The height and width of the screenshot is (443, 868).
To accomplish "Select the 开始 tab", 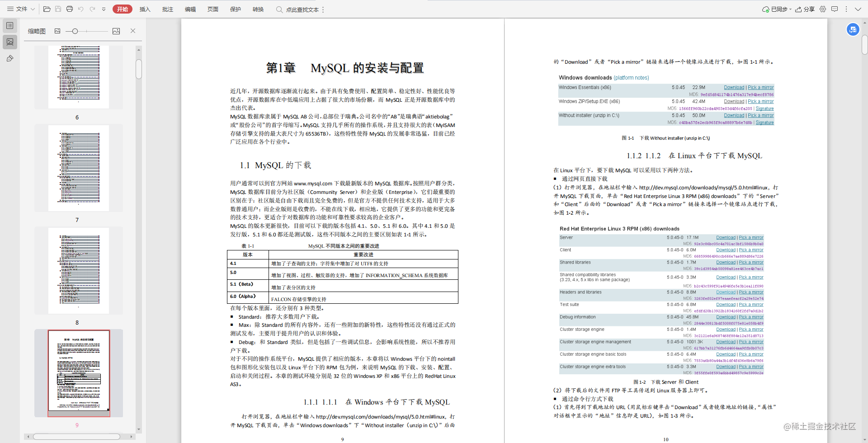I will coord(123,9).
